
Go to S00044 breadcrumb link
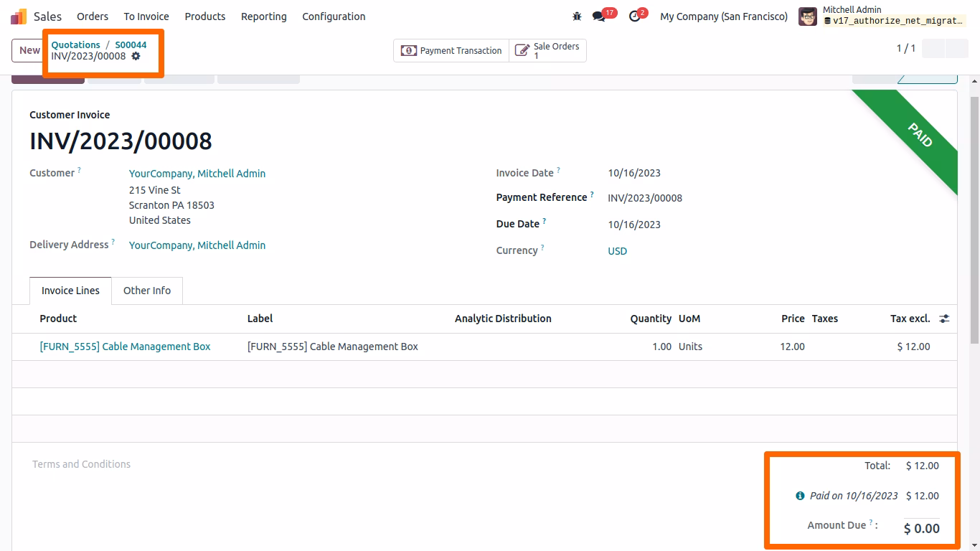click(131, 44)
